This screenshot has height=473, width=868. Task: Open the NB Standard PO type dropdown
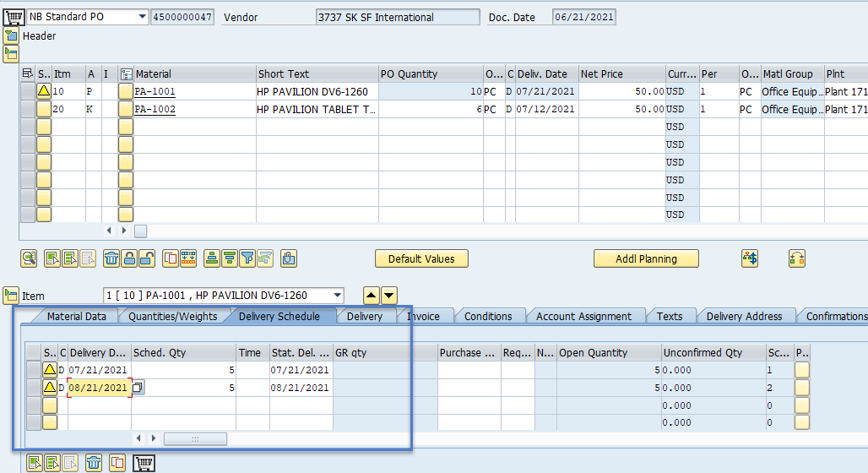[x=140, y=17]
